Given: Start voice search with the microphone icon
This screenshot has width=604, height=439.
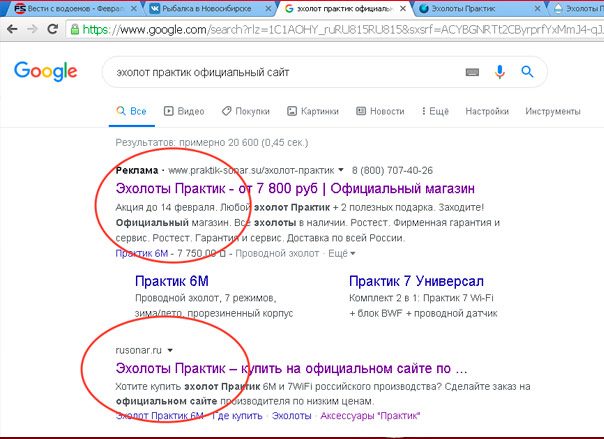Looking at the screenshot, I should (x=500, y=72).
